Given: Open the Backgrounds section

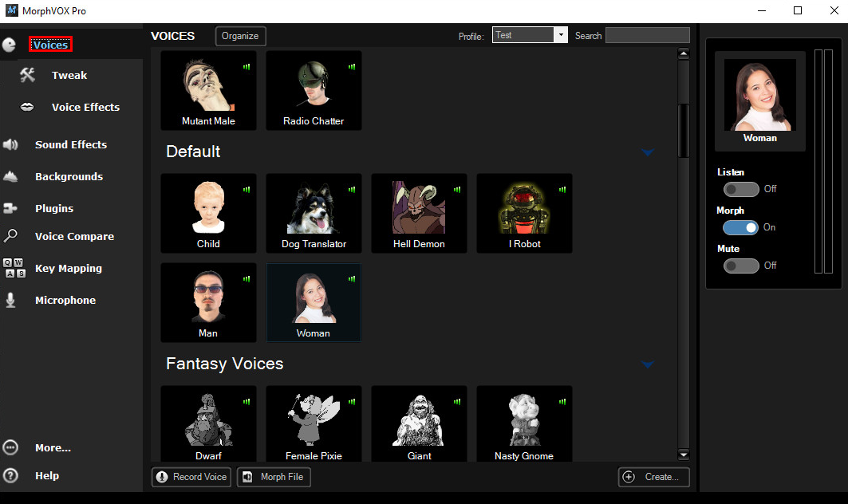Looking at the screenshot, I should coord(69,176).
